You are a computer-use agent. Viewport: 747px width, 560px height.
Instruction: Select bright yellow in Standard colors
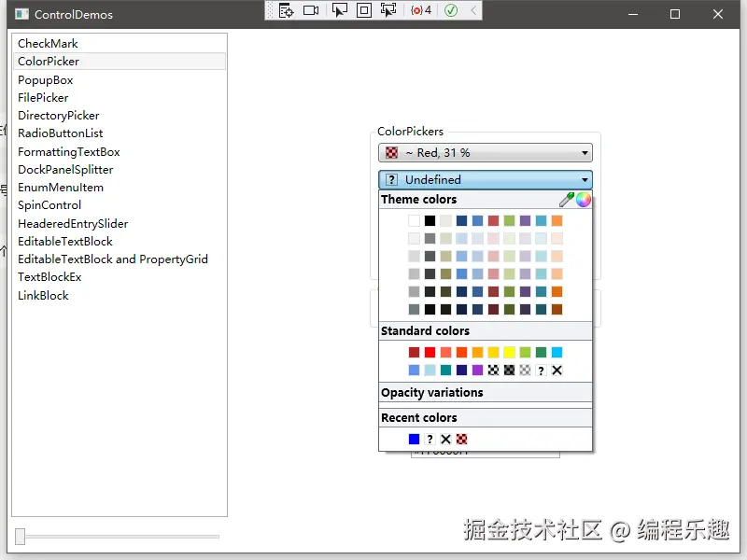point(509,353)
